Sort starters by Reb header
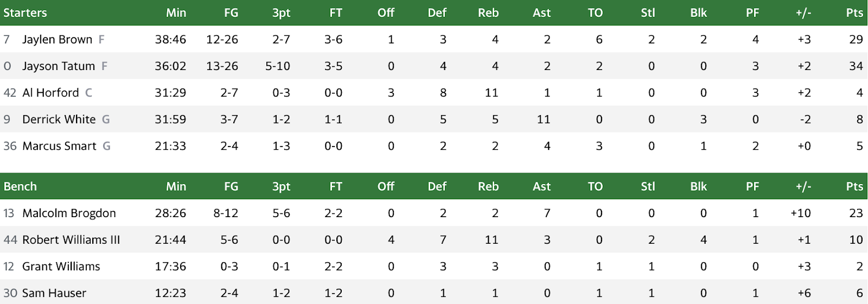The height and width of the screenshot is (304, 868). [488, 13]
